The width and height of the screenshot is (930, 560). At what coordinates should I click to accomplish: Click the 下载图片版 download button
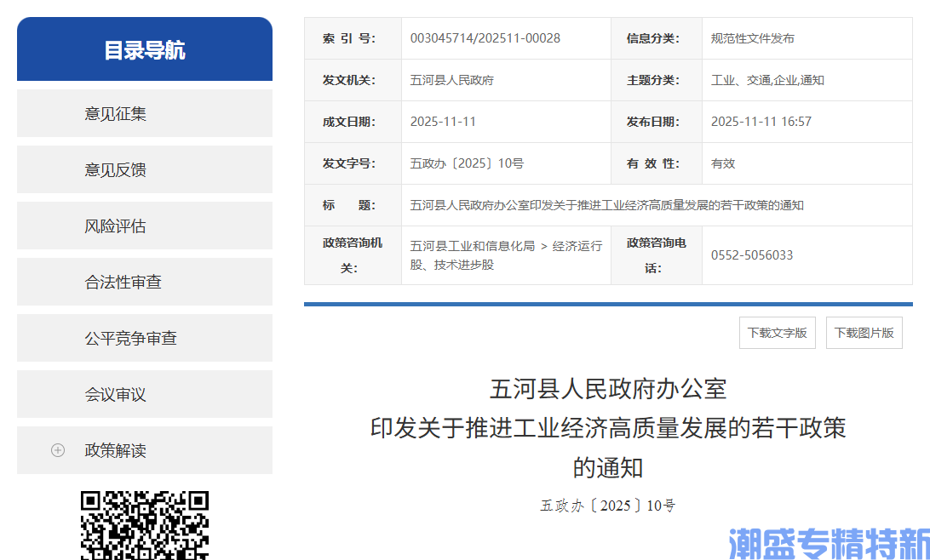864,332
